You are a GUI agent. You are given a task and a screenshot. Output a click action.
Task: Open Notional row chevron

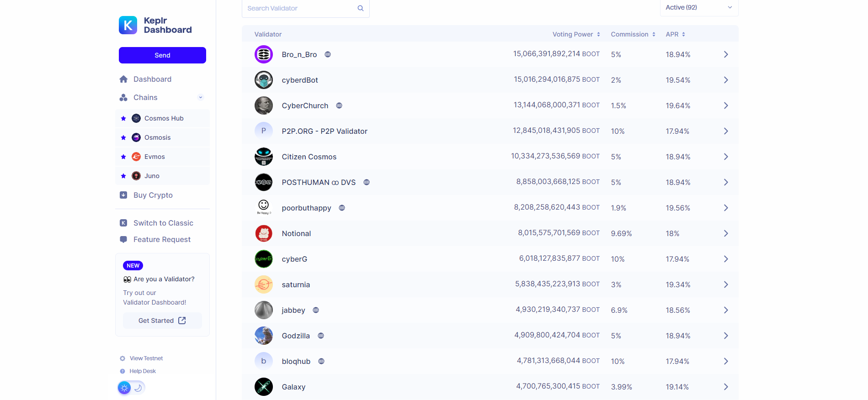[726, 233]
